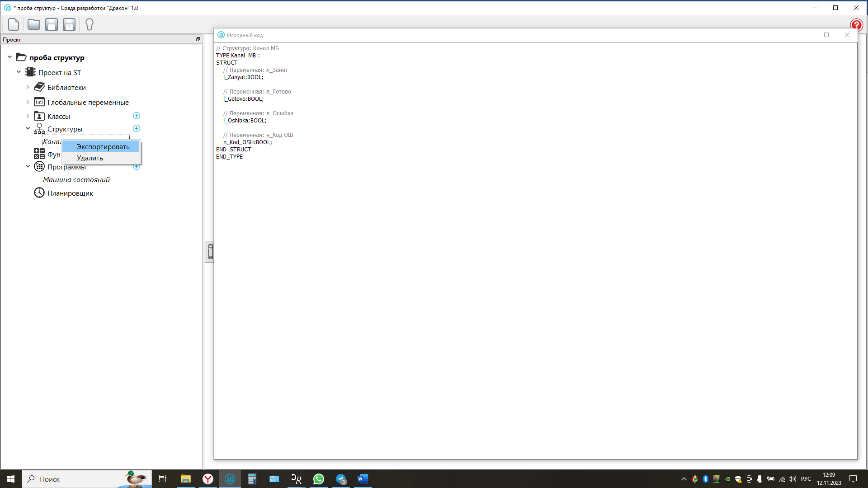Click the light bulb toolbar icon

90,24
